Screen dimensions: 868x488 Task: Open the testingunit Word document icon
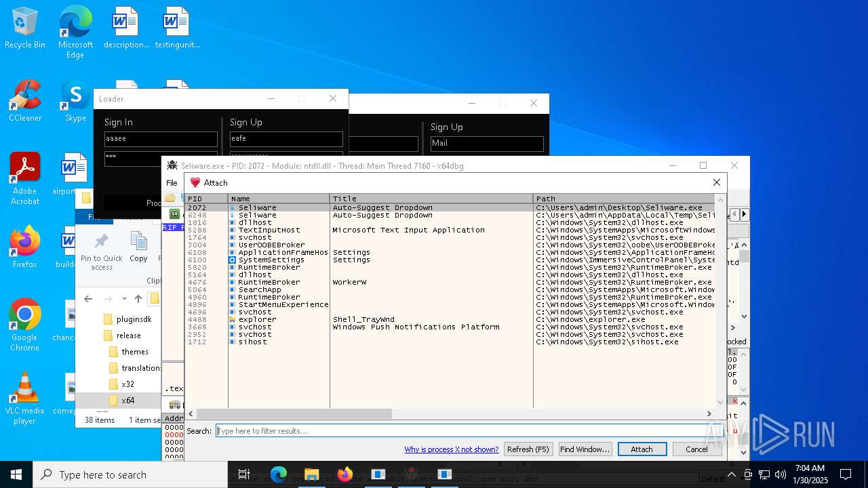177,28
